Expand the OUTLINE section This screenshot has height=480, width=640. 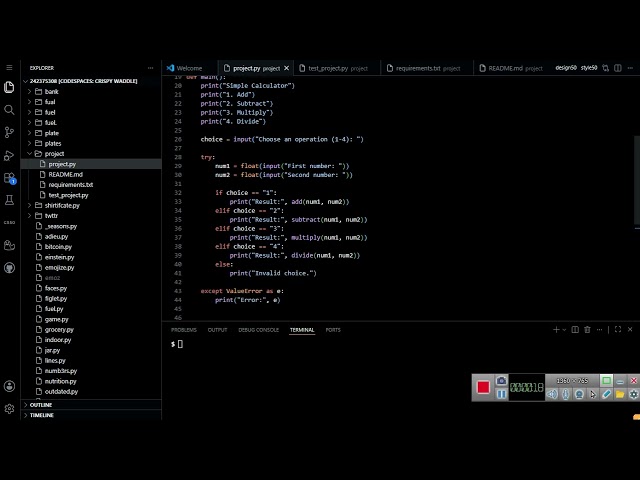(91, 404)
